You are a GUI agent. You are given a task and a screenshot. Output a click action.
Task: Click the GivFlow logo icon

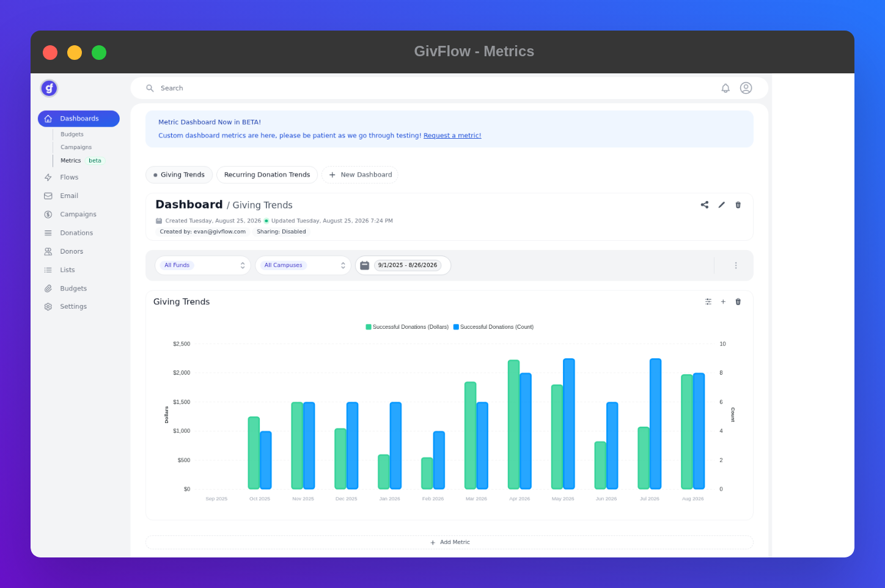pos(49,88)
